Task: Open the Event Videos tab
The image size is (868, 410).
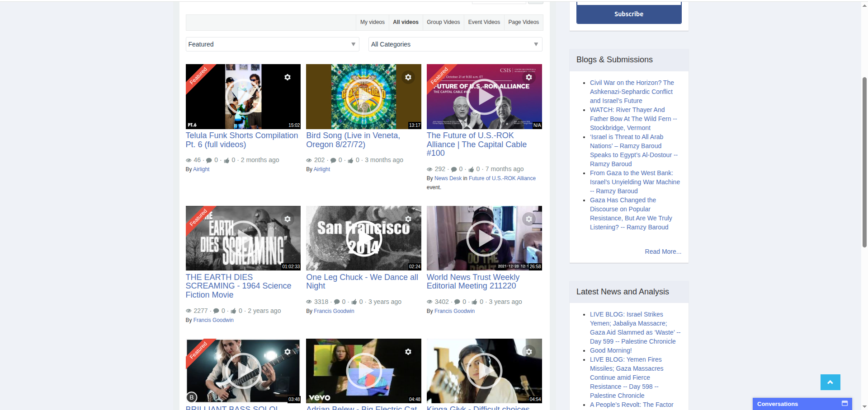Action: tap(484, 22)
